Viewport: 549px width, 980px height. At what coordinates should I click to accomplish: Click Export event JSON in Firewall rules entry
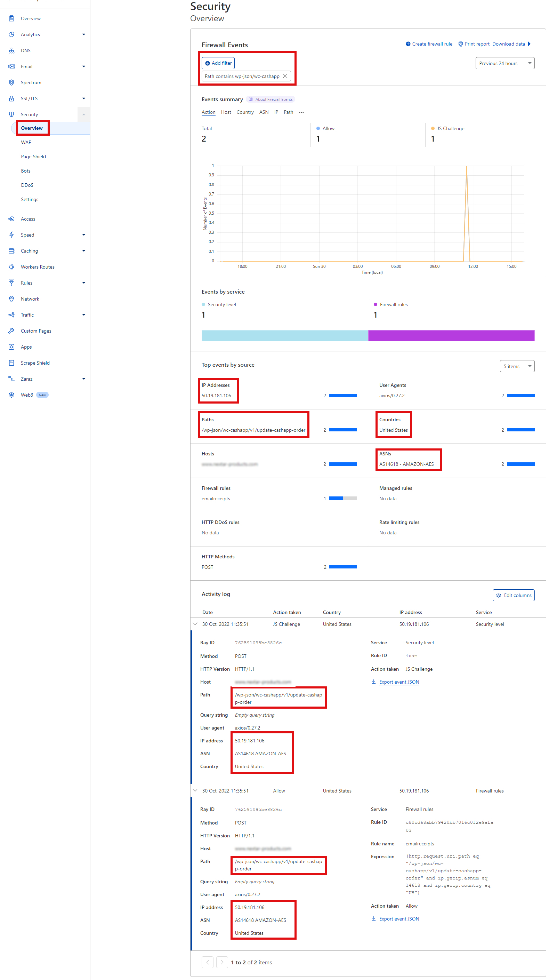point(399,919)
